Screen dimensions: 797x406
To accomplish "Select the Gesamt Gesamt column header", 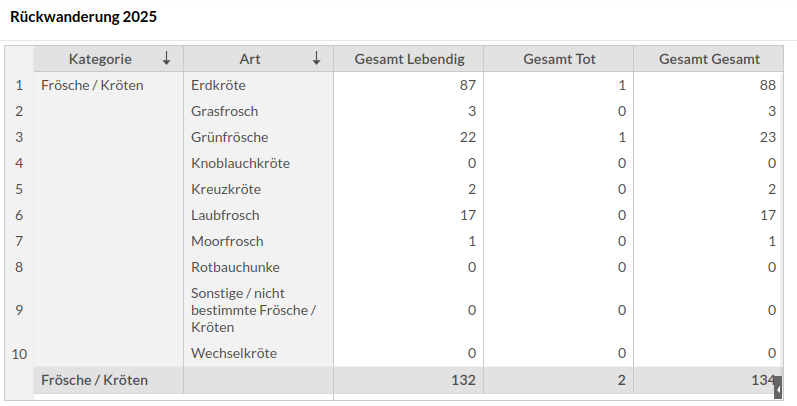I will [x=709, y=59].
